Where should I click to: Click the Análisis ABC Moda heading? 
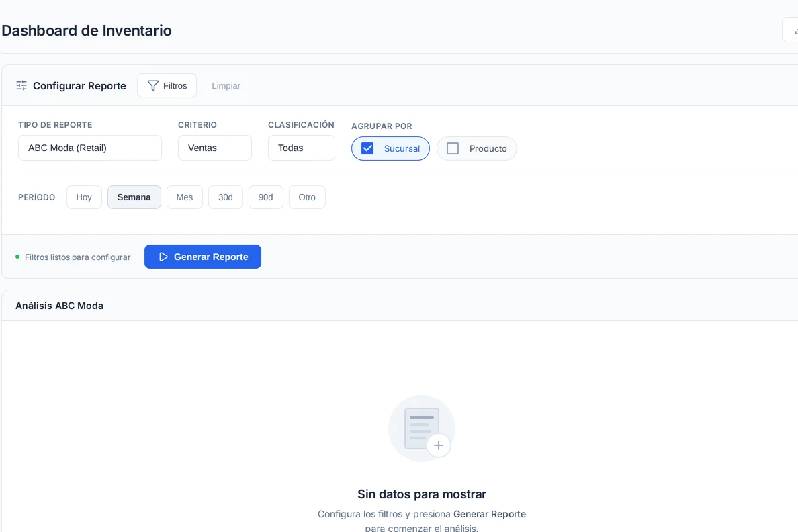(x=60, y=306)
